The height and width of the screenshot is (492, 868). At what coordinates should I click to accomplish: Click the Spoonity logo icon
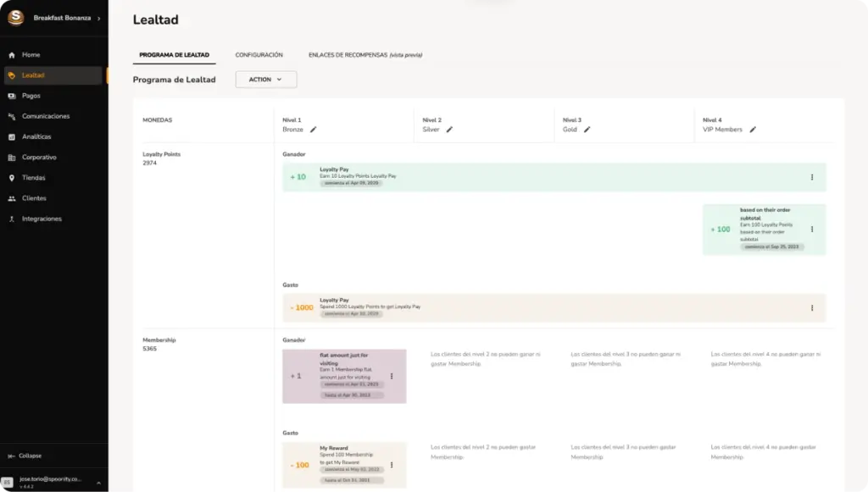15,18
